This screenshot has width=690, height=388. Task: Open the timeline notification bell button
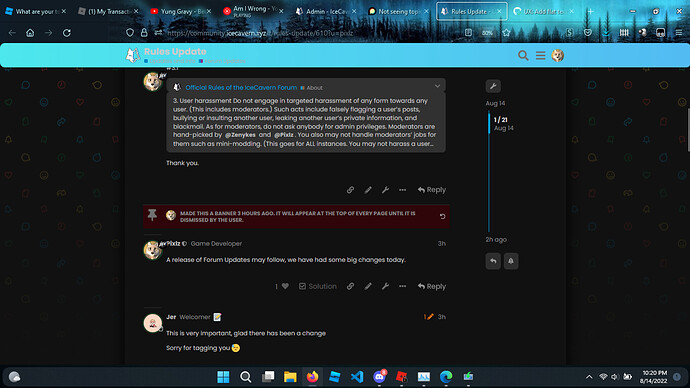[510, 261]
